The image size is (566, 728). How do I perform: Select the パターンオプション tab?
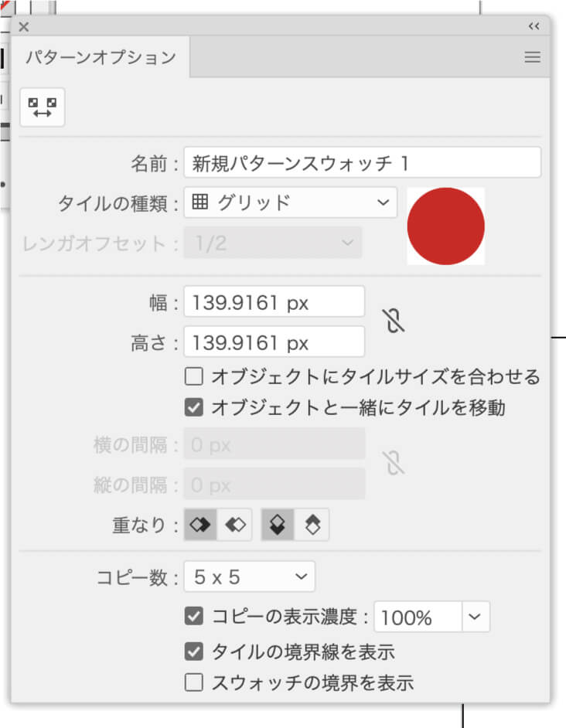coord(101,57)
